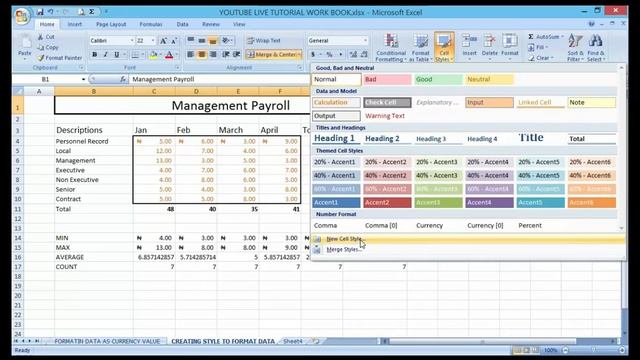Apply the Check Cell style

pyautogui.click(x=387, y=102)
